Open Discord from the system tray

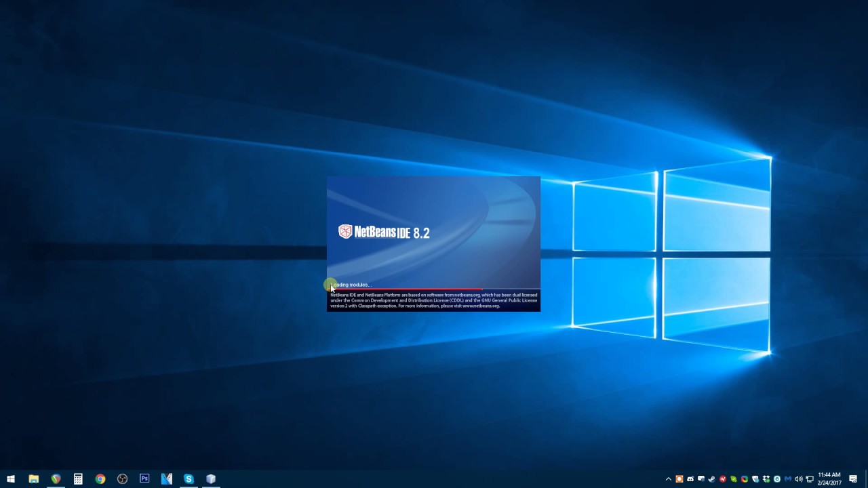click(690, 479)
